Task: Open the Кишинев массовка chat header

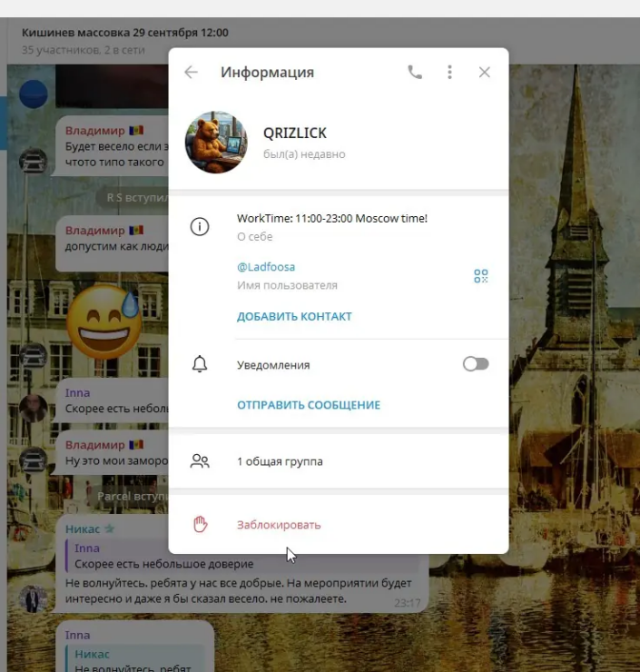Action: coord(125,33)
